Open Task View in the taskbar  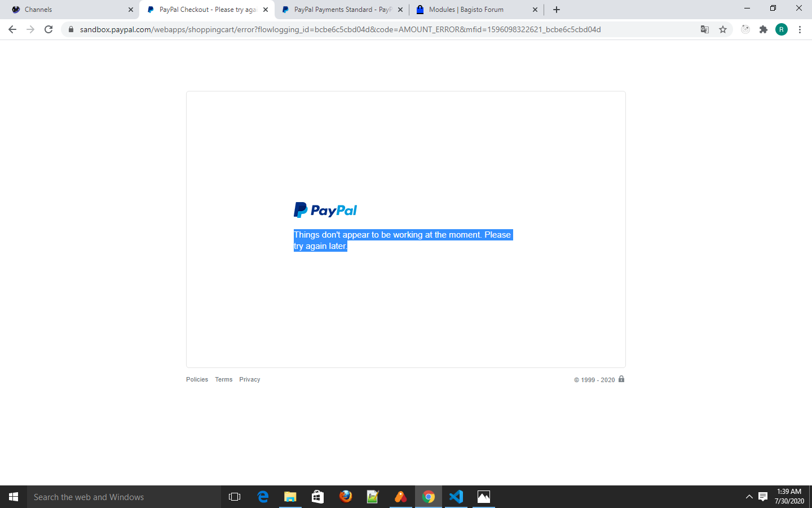point(235,497)
